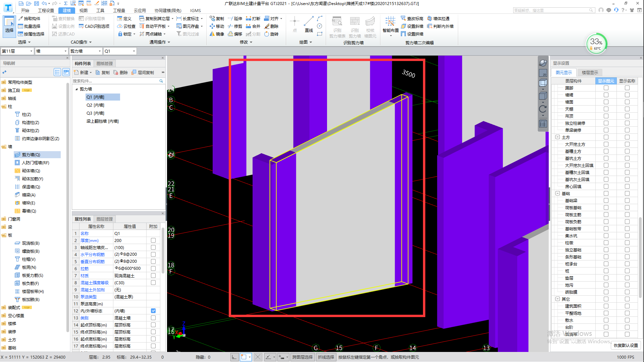Viewport: 644px width, 362px height.
Task: Click 云检查 cloud check tool
Action: pyautogui.click(x=126, y=26)
